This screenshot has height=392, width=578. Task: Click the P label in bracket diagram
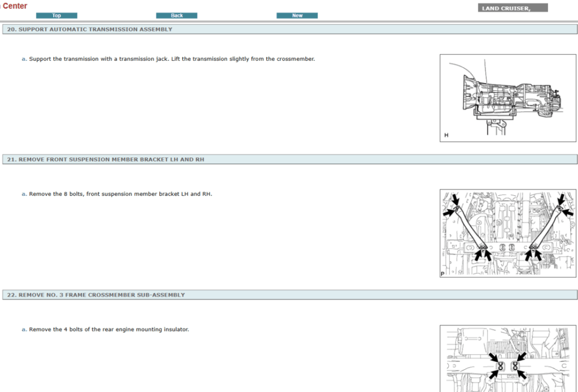click(x=443, y=274)
